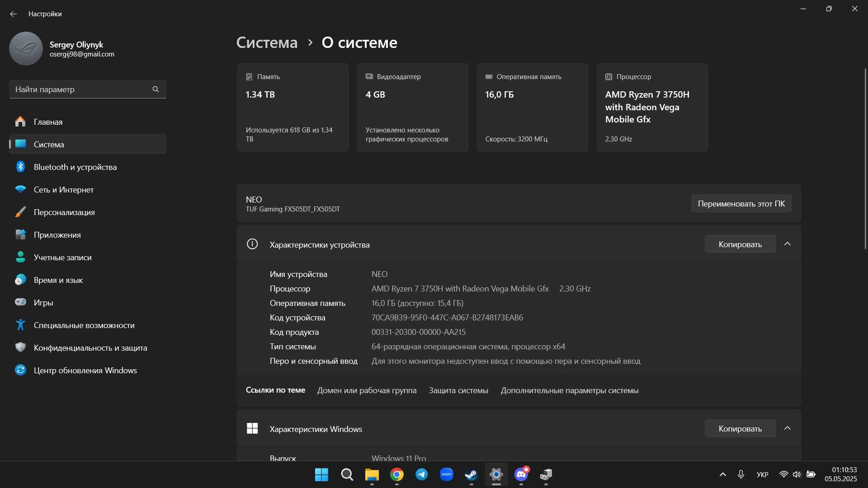Open 'Домен или рабочая группа' link
This screenshot has height=488, width=868.
(367, 390)
